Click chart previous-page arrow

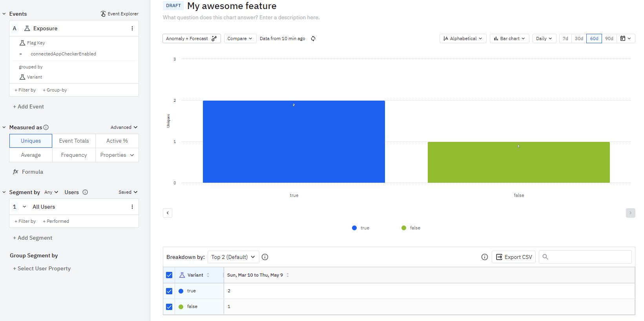pos(168,213)
